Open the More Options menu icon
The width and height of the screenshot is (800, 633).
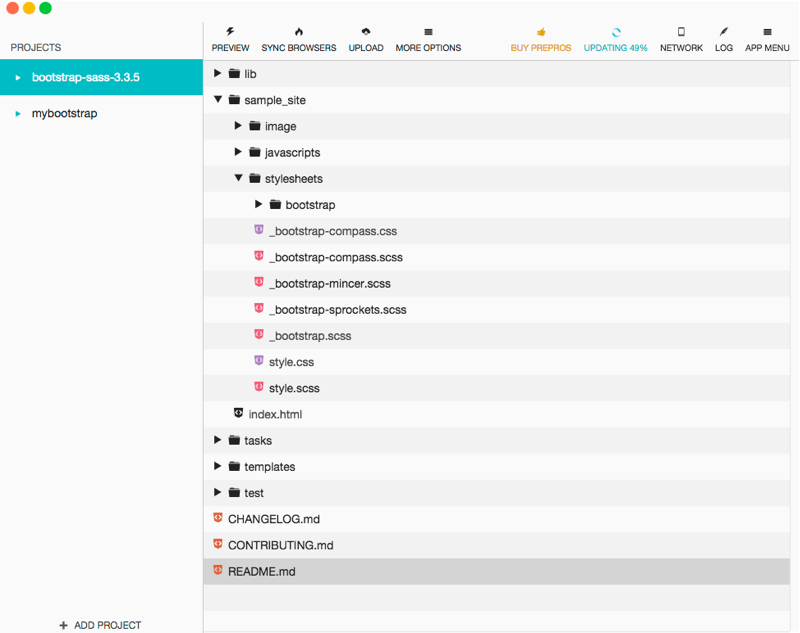429,32
